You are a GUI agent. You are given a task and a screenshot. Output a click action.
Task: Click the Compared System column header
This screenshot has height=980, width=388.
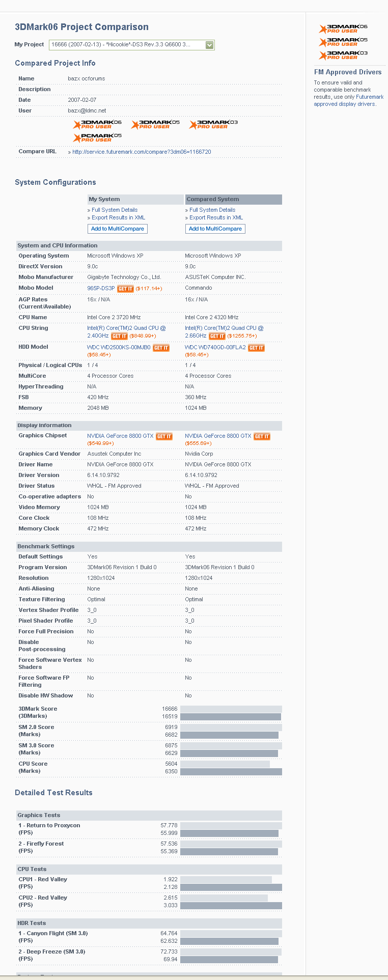click(x=233, y=199)
